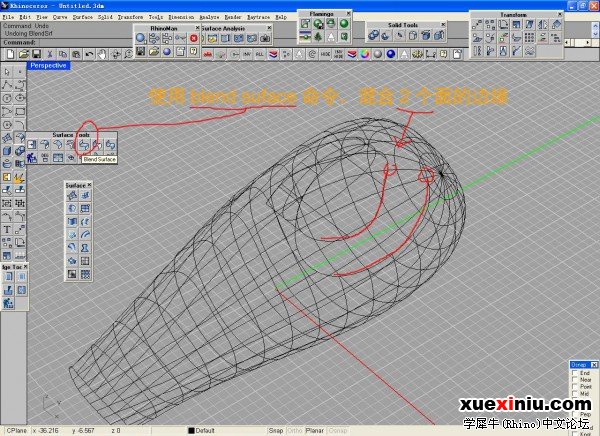Image resolution: width=600 pixels, height=436 pixels.
Task: Select the Fillet curve tool in left toolbar
Action: [x=20, y=124]
